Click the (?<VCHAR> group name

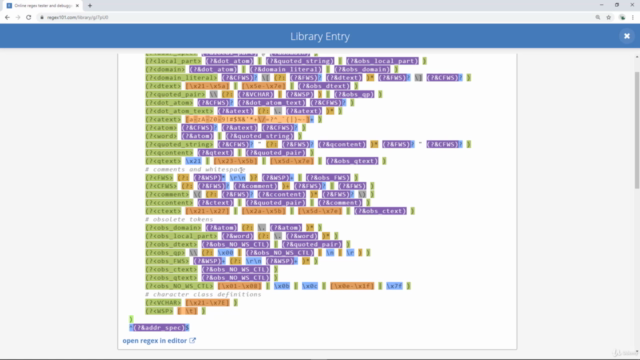[x=163, y=302]
